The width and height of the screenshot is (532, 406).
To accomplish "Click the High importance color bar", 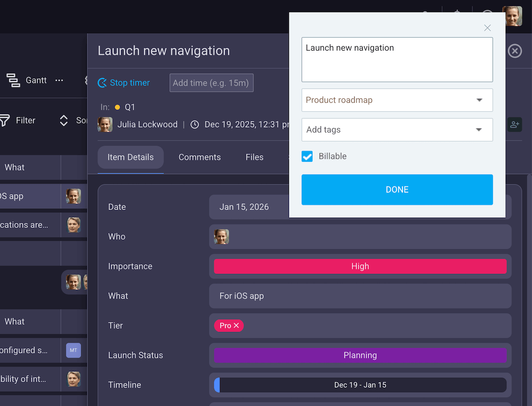I will tap(360, 266).
